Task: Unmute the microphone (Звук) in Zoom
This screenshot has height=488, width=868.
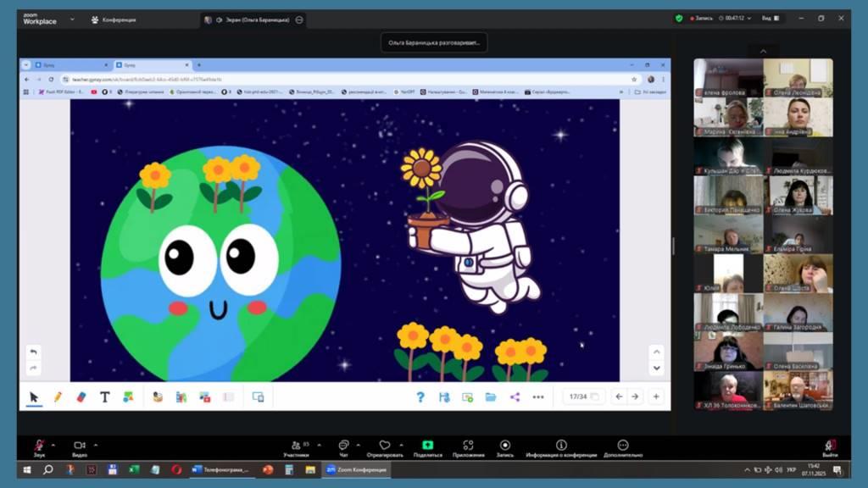Action: click(x=39, y=446)
